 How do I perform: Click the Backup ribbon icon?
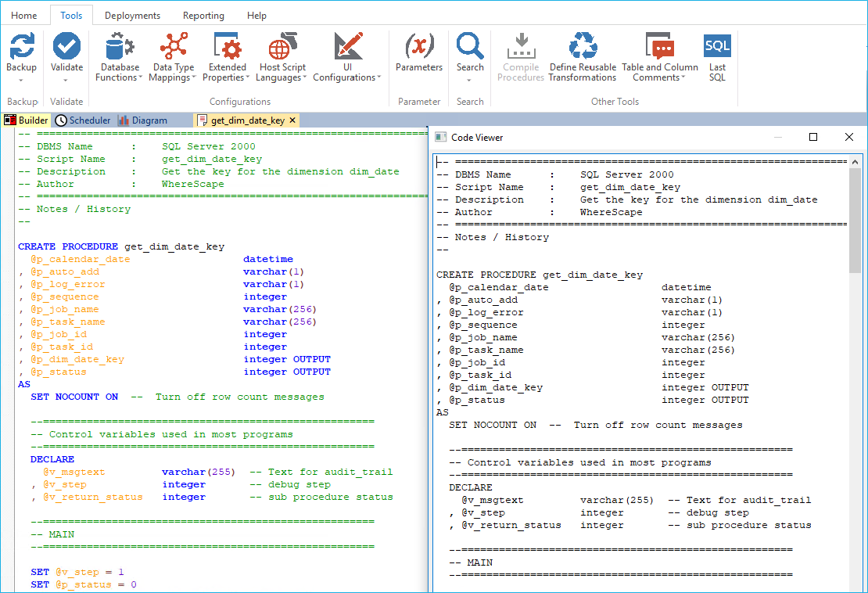tap(21, 47)
